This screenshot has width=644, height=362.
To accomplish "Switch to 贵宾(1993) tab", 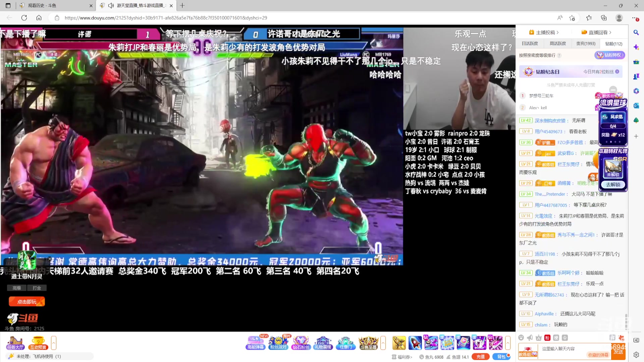I will (586, 44).
